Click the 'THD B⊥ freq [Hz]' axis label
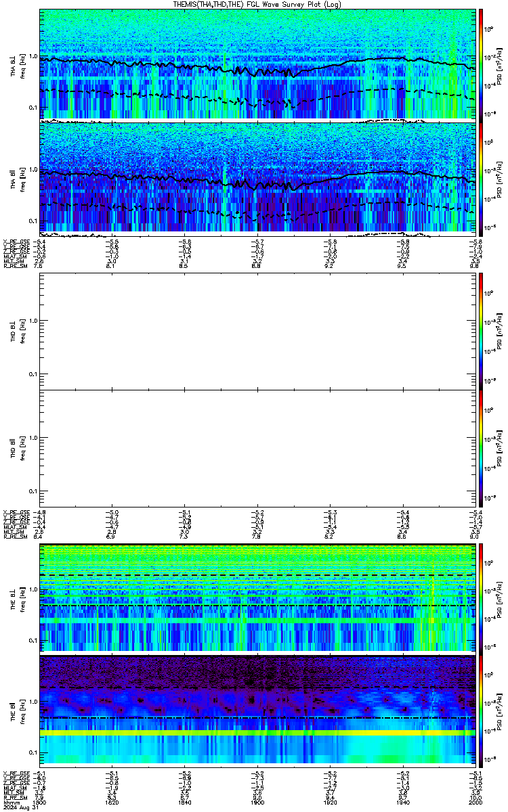This screenshot has width=508, height=812. (x=18, y=331)
